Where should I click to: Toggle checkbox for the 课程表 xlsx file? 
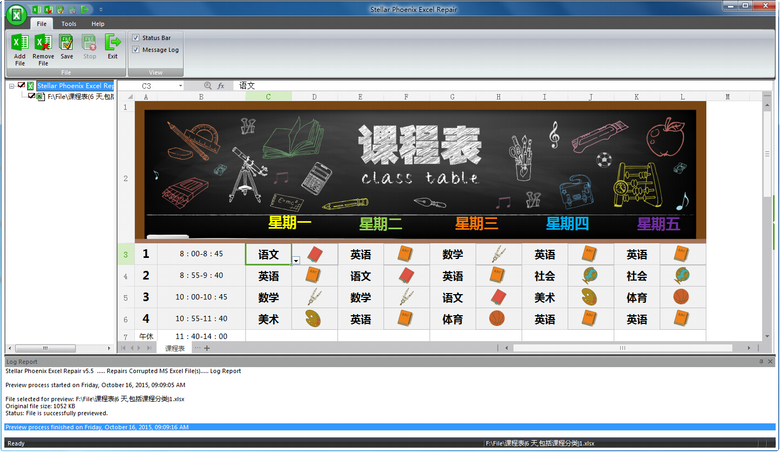(x=32, y=97)
